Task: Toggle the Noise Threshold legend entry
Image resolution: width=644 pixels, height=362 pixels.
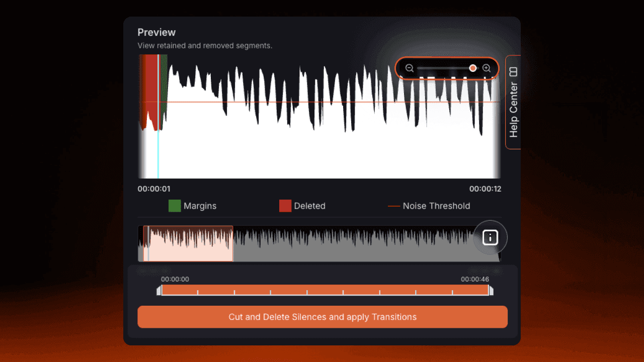Action: (436, 206)
